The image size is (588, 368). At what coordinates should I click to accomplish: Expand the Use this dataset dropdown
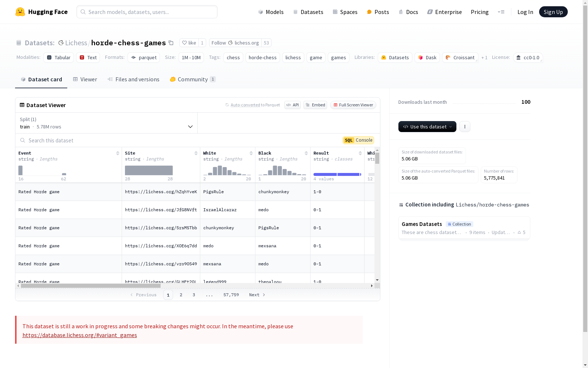(427, 127)
